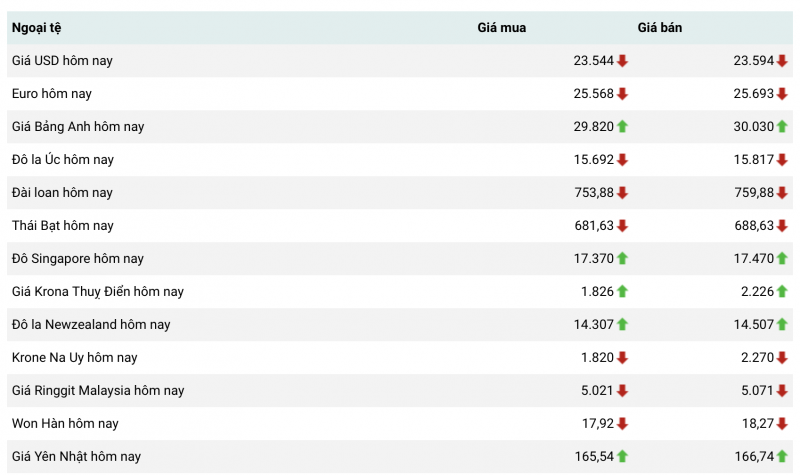The image size is (800, 475).
Task: Click green up arrow beside Yên Nhật sell price 166,74
Action: [x=782, y=457]
